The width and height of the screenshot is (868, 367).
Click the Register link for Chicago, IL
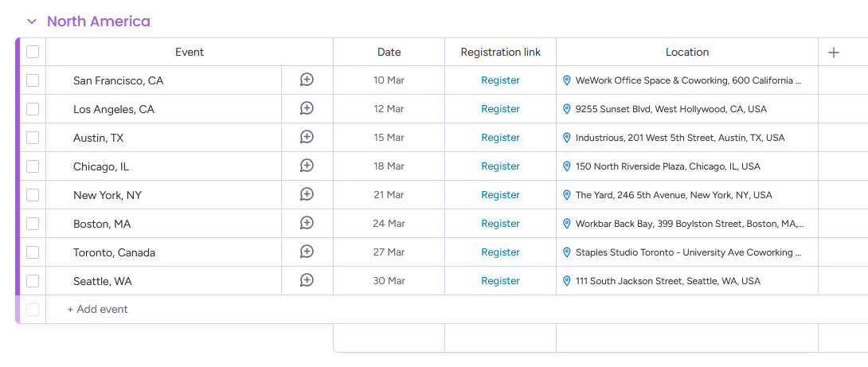[x=500, y=166]
